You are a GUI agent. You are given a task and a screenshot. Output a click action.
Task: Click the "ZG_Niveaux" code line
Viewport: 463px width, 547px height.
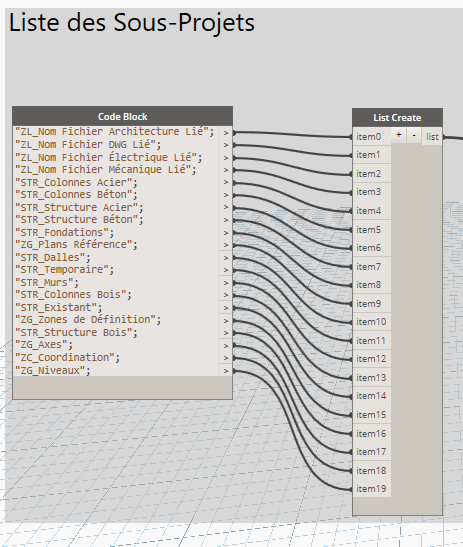tap(53, 370)
